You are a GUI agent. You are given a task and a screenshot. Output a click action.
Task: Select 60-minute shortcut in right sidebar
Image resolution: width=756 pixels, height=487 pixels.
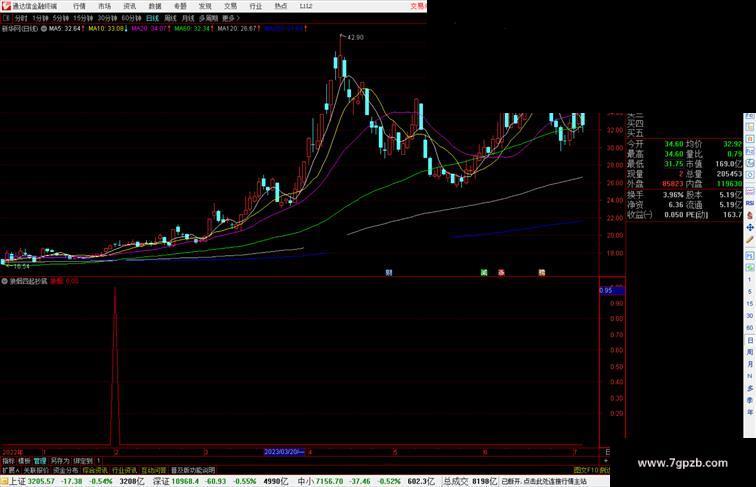750,328
